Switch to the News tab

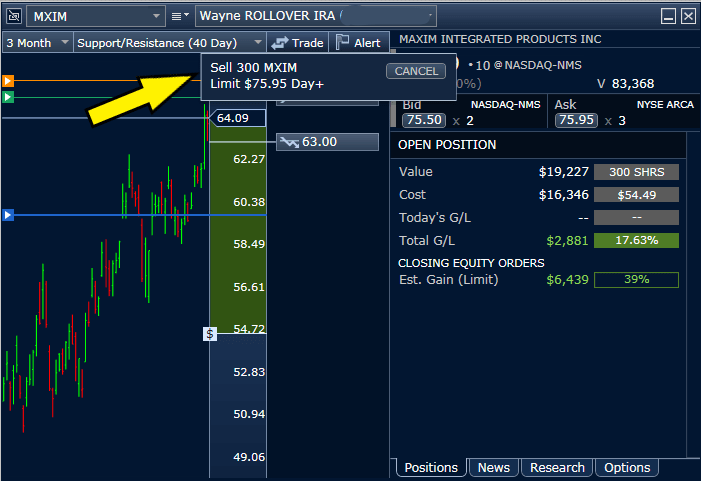coord(493,467)
